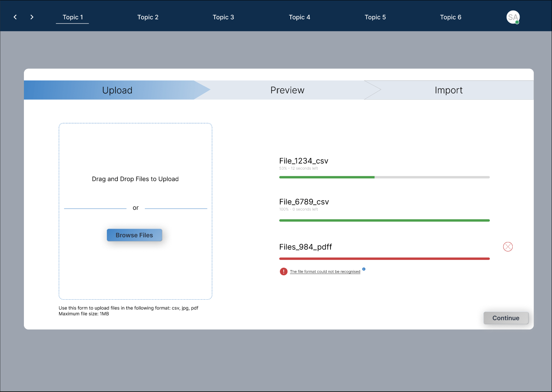Select the File_1234_csv file name
This screenshot has height=392, width=552.
(x=304, y=161)
